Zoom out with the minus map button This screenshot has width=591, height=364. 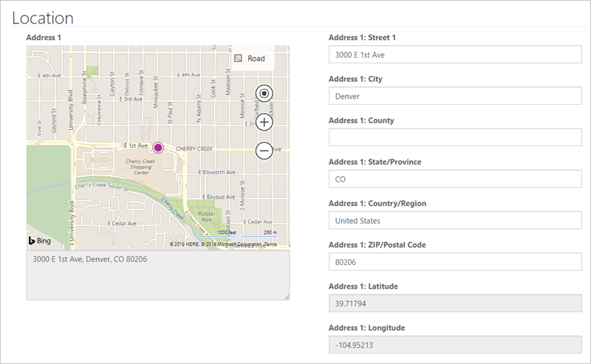[264, 151]
